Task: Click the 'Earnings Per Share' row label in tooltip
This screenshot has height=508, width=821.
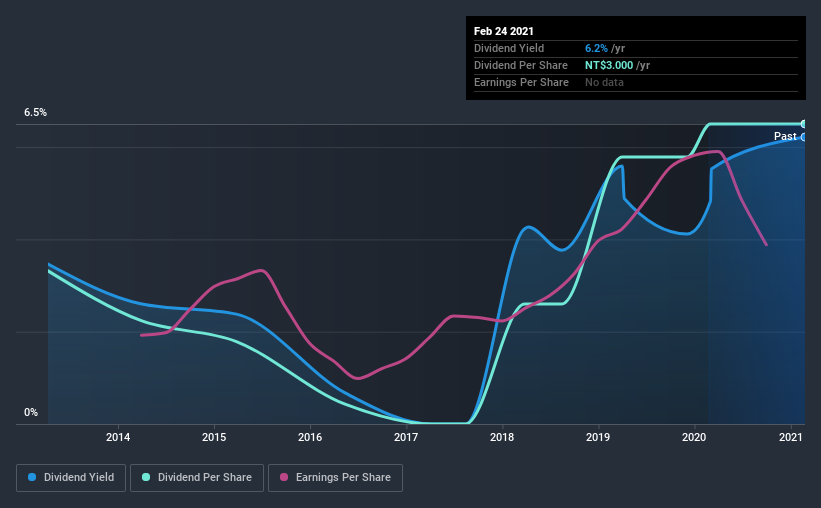Action: tap(521, 82)
